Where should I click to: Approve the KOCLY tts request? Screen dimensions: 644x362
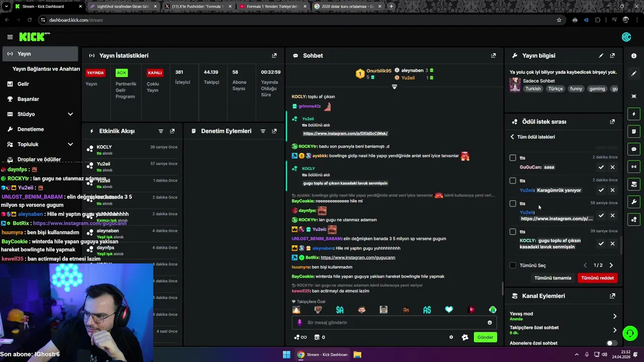coord(601,243)
